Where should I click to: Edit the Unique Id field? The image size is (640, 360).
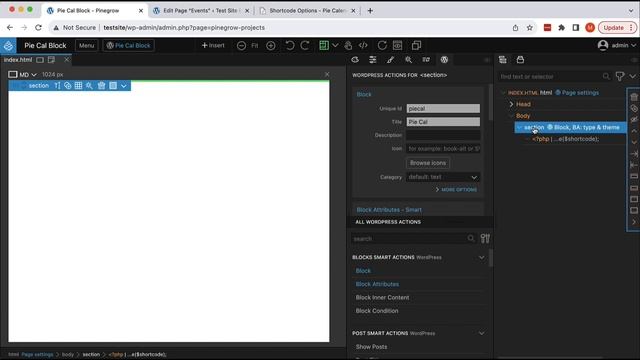pyautogui.click(x=443, y=109)
